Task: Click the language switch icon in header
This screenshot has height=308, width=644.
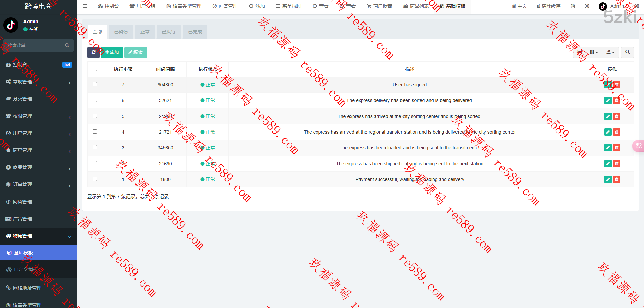Action: click(573, 6)
